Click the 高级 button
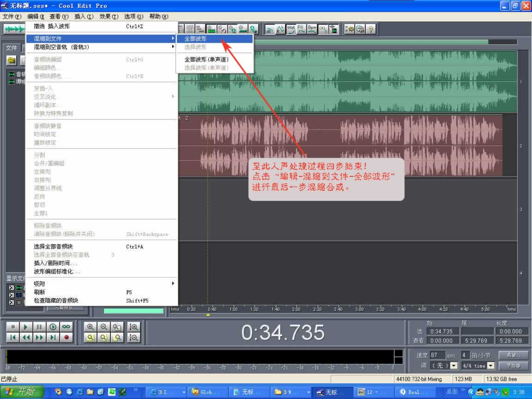Image resolution: width=532 pixels, height=399 pixels. coord(514,355)
